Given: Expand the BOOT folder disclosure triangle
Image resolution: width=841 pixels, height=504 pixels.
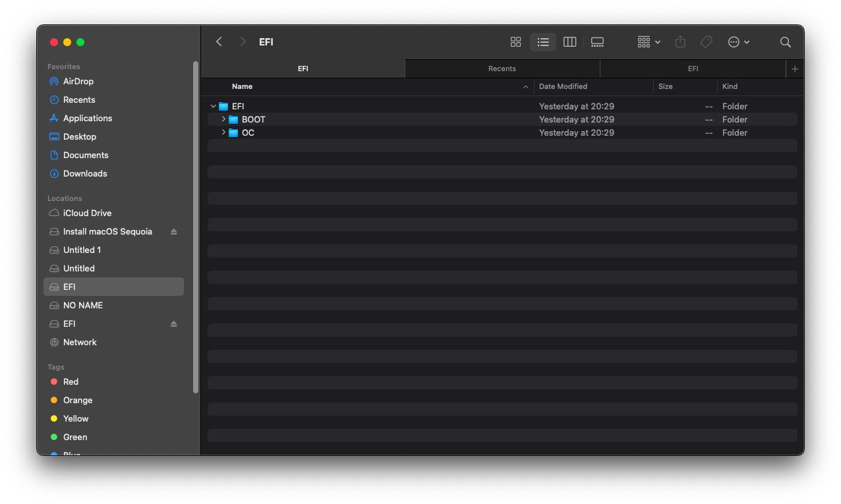Looking at the screenshot, I should coord(223,119).
